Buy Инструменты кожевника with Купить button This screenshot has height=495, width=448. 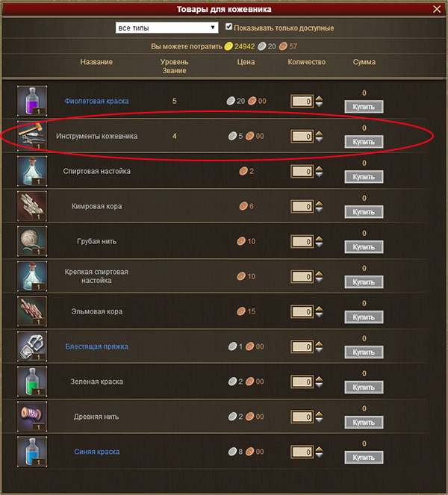point(364,142)
